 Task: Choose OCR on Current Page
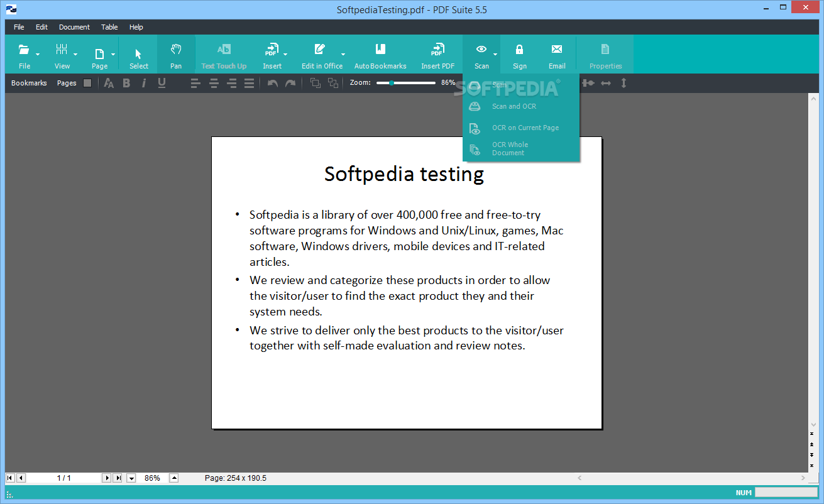[521, 128]
